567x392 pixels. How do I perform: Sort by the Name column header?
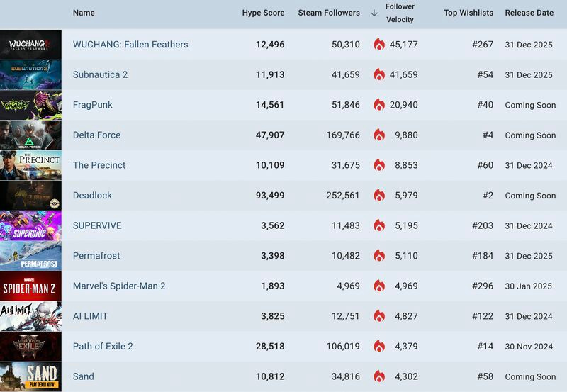(x=84, y=13)
